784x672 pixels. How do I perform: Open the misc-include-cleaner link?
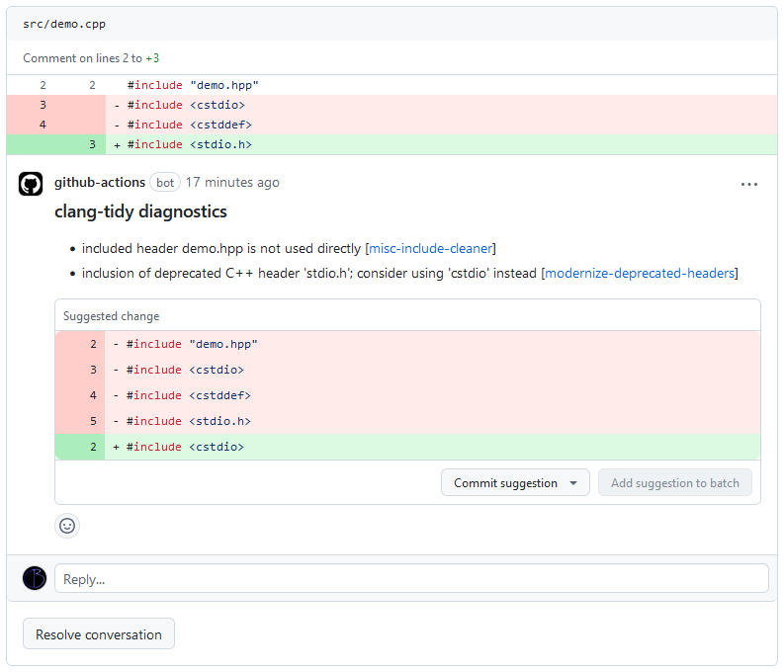coord(430,248)
